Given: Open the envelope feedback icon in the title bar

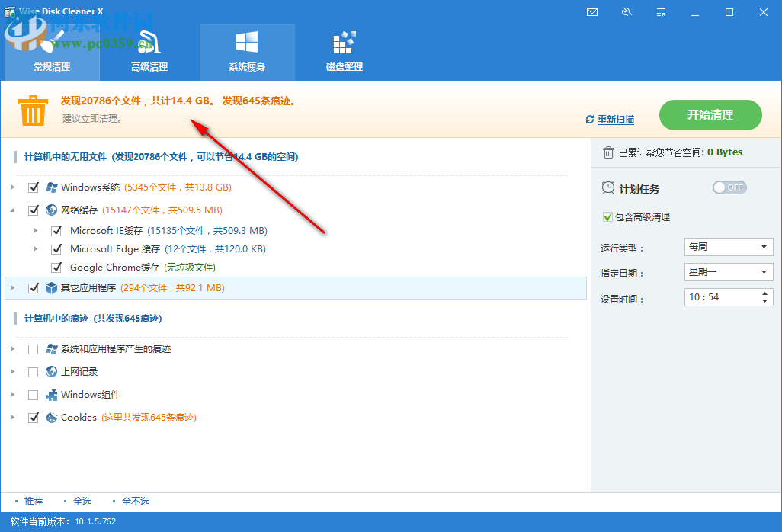Looking at the screenshot, I should coord(592,12).
